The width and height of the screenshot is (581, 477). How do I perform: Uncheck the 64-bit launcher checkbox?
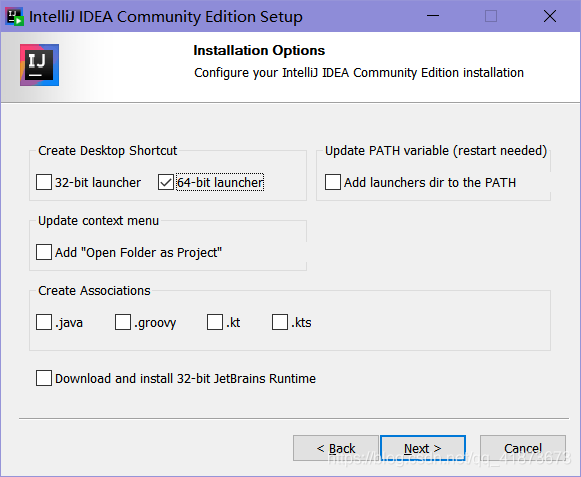[166, 182]
